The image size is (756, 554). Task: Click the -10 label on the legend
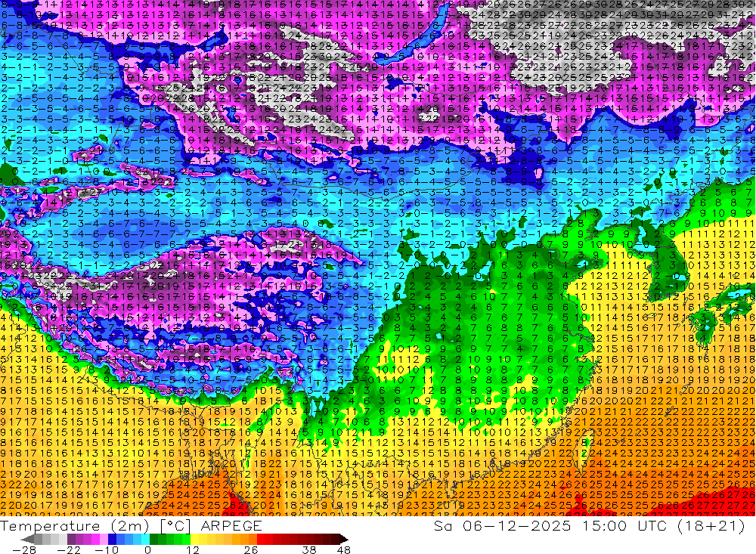pos(107,549)
